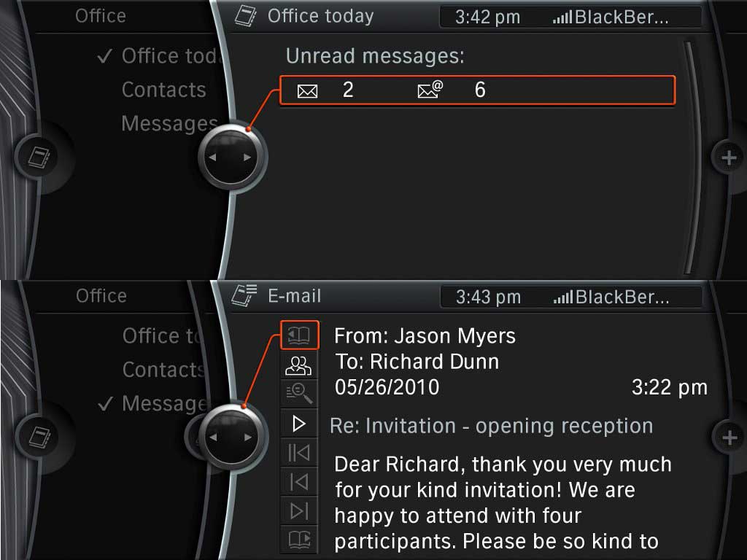Jump to the first message with the bar-bar-arrow icon
The image size is (747, 560).
299,453
